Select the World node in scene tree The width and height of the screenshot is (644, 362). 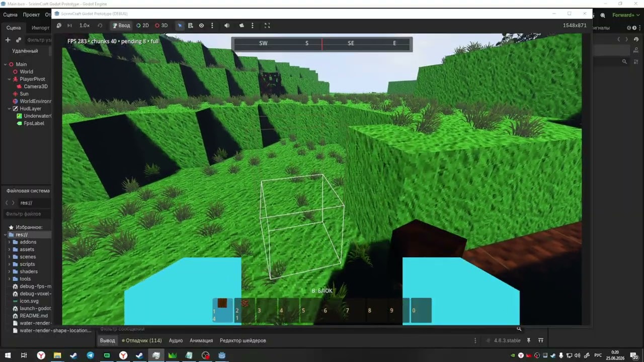(x=26, y=72)
